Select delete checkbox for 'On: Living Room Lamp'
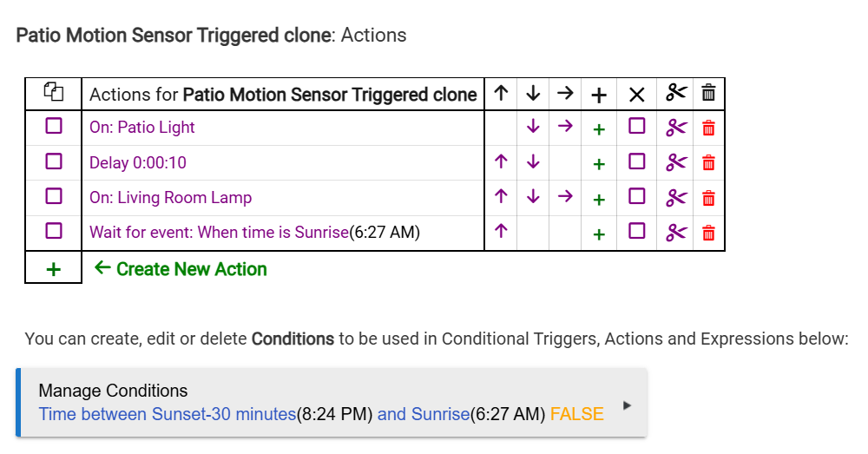 (x=637, y=196)
